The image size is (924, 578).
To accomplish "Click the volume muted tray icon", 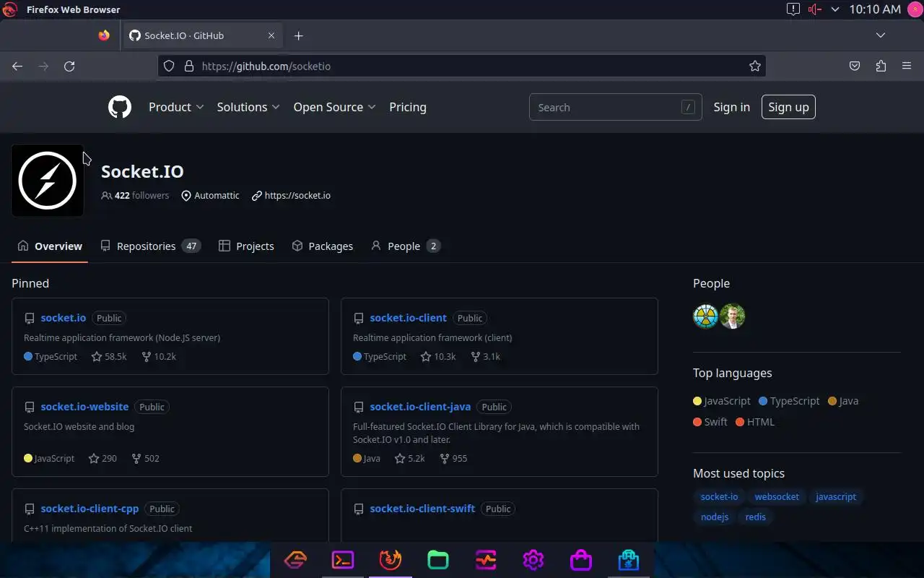I will tap(815, 9).
